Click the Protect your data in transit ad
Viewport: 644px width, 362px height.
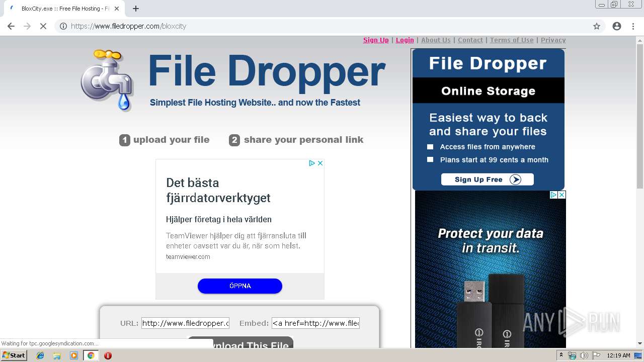[491, 269]
